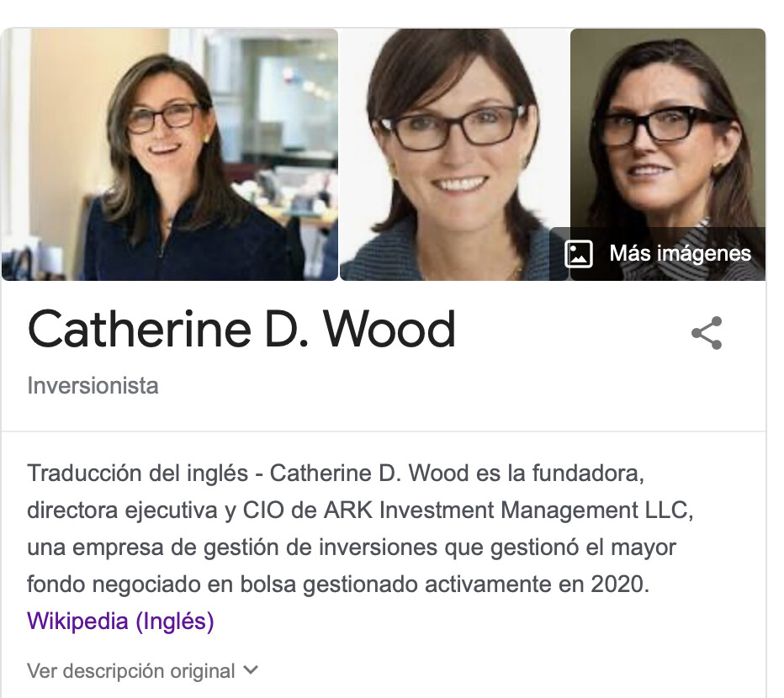Image resolution: width=784 pixels, height=698 pixels.
Task: Follow the Wikipedia (Inglés) link
Action: (120, 621)
